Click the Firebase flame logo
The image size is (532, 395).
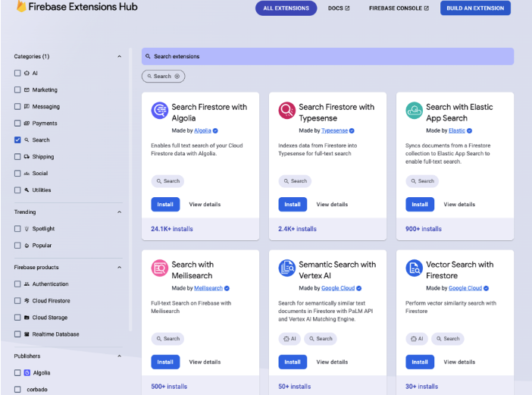[x=21, y=7]
